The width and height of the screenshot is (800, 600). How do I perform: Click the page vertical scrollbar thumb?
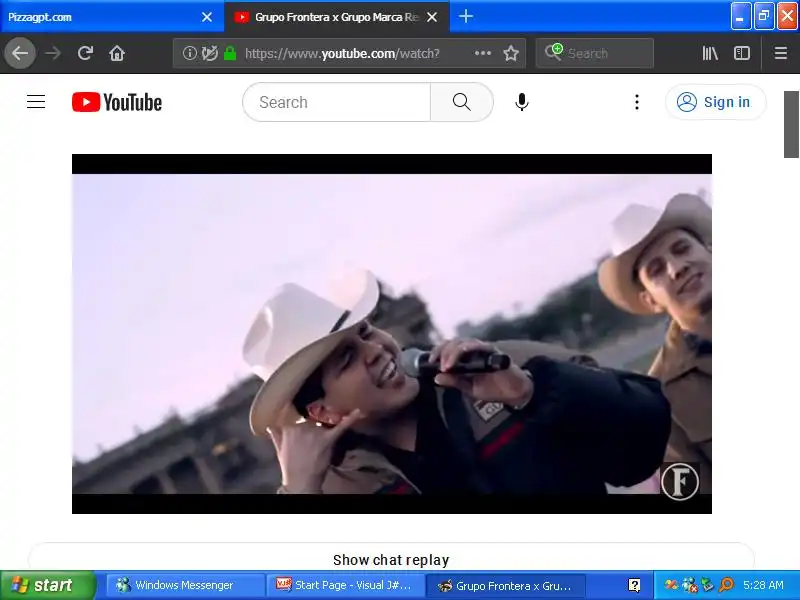791,124
